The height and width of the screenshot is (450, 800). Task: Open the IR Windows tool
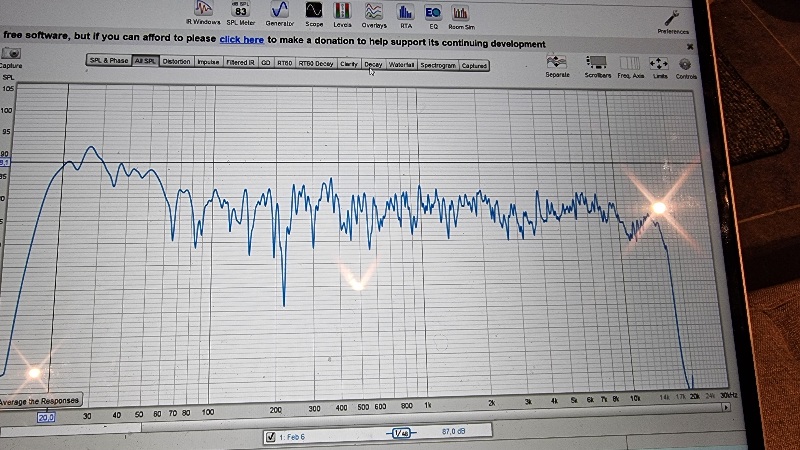(x=204, y=12)
